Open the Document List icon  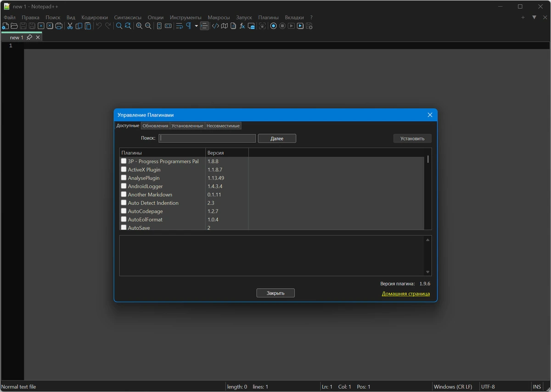point(233,26)
